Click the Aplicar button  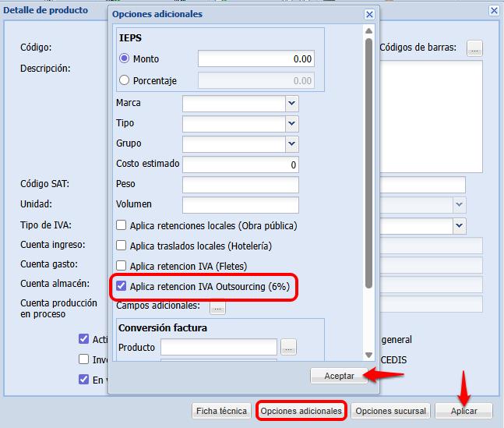tap(463, 411)
